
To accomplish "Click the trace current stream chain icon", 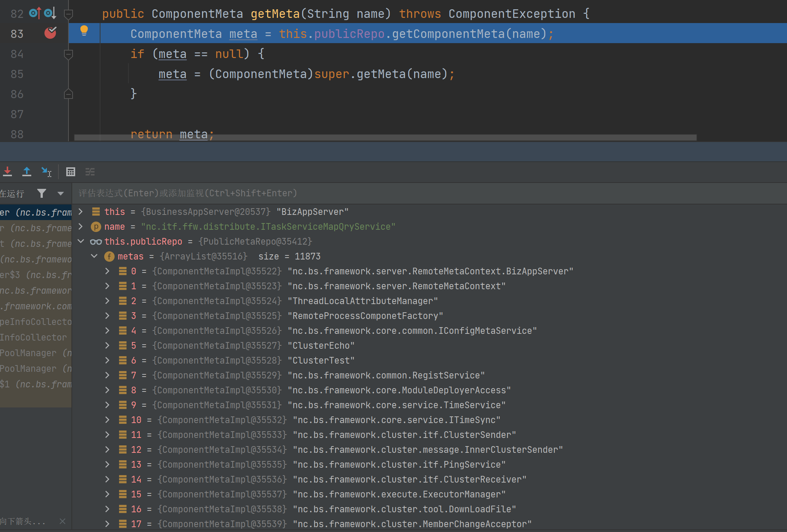I will (x=90, y=172).
